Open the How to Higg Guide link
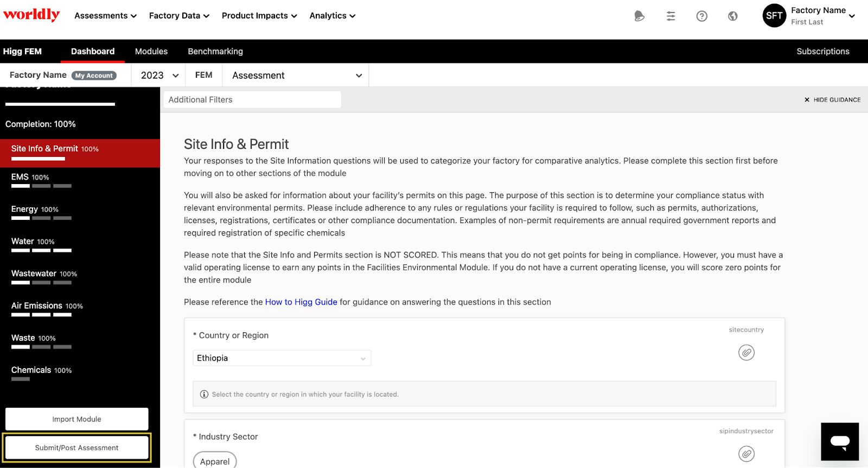Viewport: 868px width, 468px height. pos(301,302)
